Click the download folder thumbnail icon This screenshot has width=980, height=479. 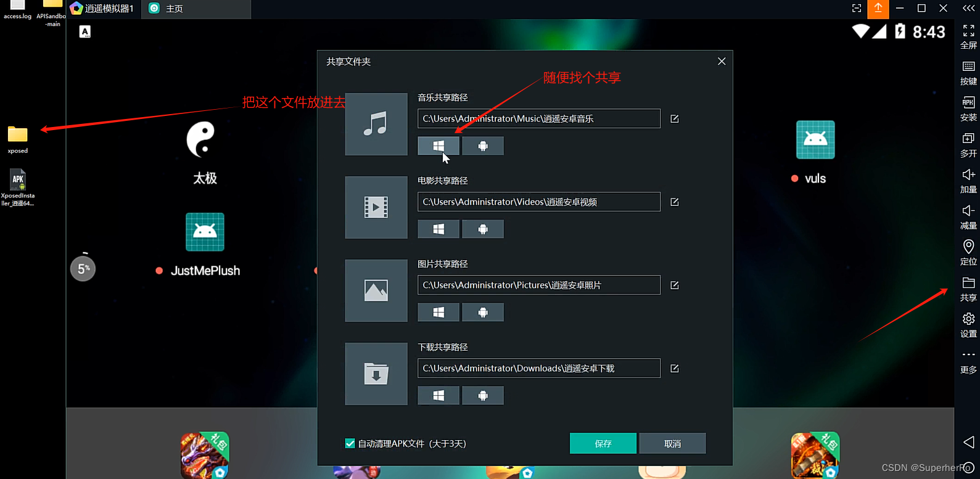coord(376,374)
